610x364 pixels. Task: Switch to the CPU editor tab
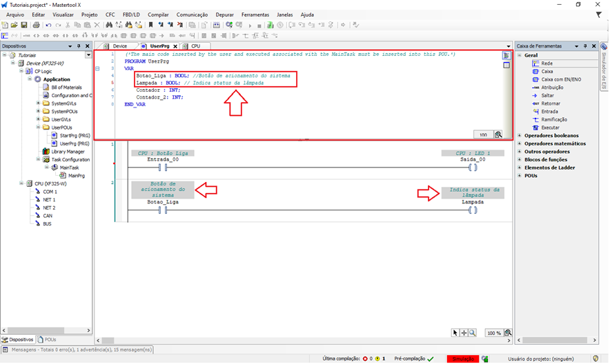(x=195, y=46)
